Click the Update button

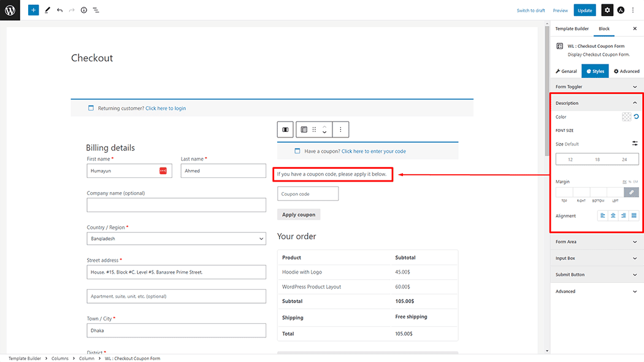(x=585, y=10)
